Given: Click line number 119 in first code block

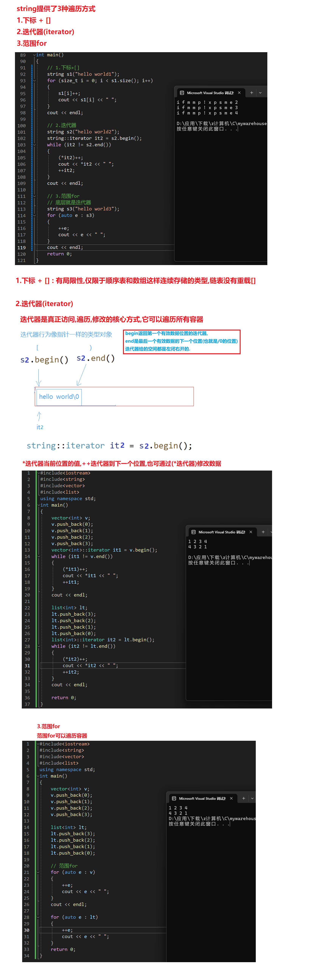Looking at the screenshot, I should [x=22, y=248].
